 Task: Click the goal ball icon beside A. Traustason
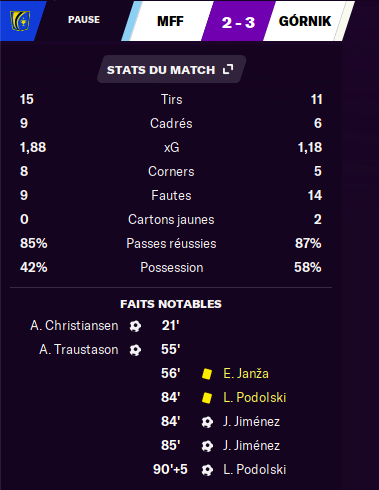coord(135,350)
